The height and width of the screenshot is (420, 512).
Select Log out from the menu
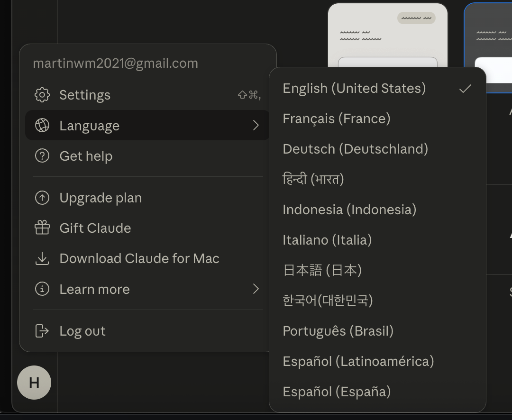(147, 331)
